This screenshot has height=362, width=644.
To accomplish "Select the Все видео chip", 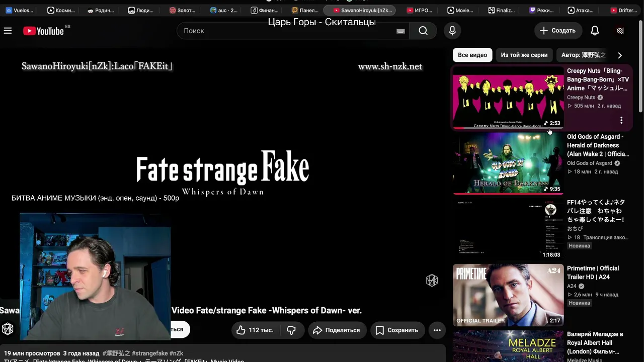I will pos(472,55).
